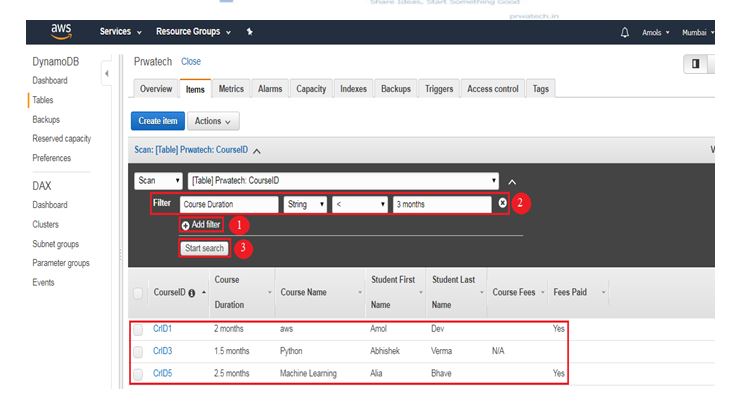Switch to the Metrics tab

(x=231, y=89)
